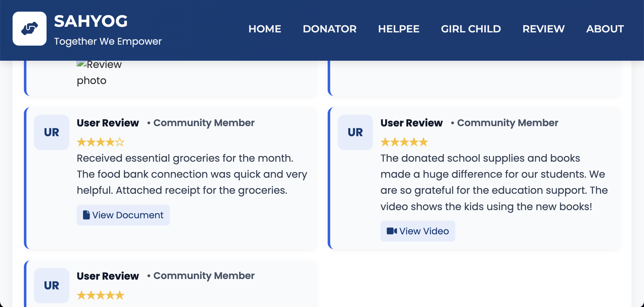Image resolution: width=644 pixels, height=307 pixels.
Task: Click the SAHYOG site title
Action: tap(91, 21)
